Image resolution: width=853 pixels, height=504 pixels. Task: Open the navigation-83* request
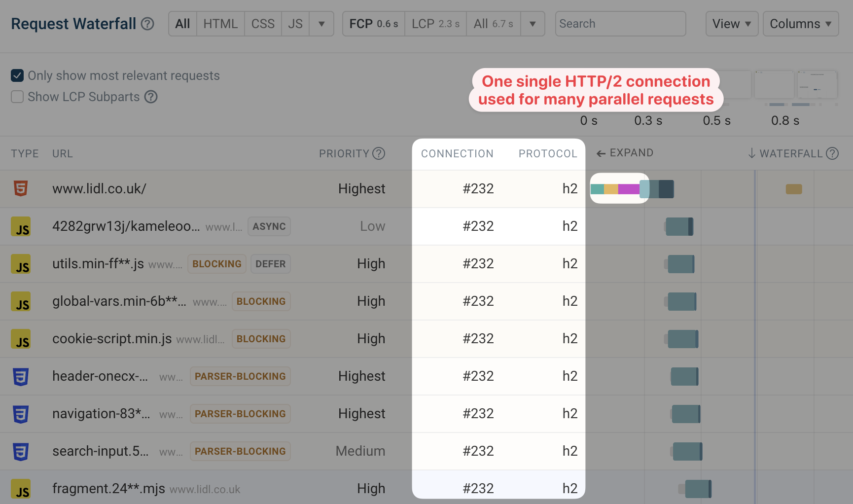(101, 413)
